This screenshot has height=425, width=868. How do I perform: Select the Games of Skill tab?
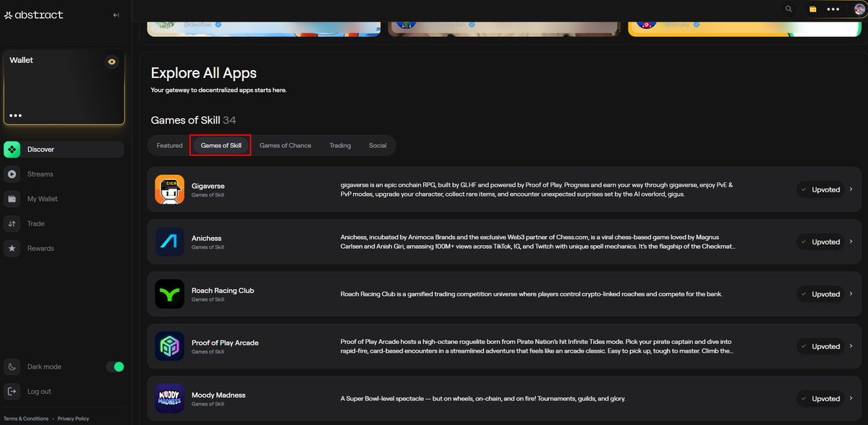[221, 145]
